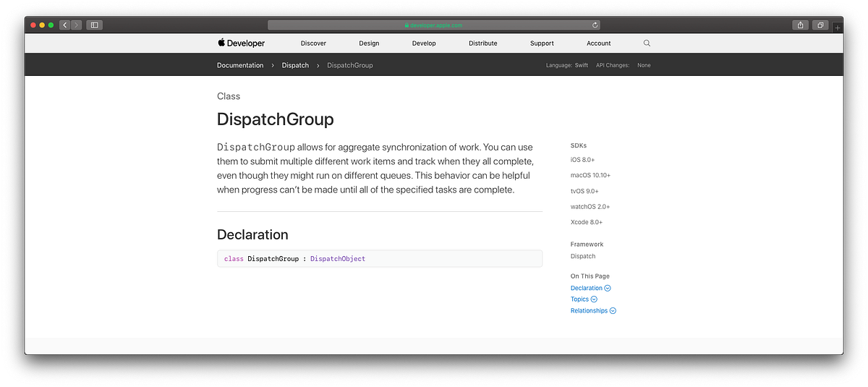Image resolution: width=868 pixels, height=387 pixels.
Task: Open the Design menu item
Action: [369, 43]
